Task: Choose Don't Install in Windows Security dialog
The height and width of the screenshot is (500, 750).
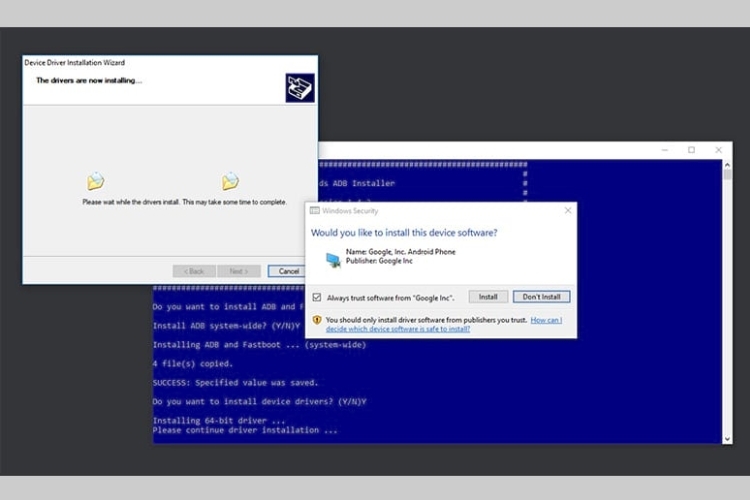Action: point(541,297)
